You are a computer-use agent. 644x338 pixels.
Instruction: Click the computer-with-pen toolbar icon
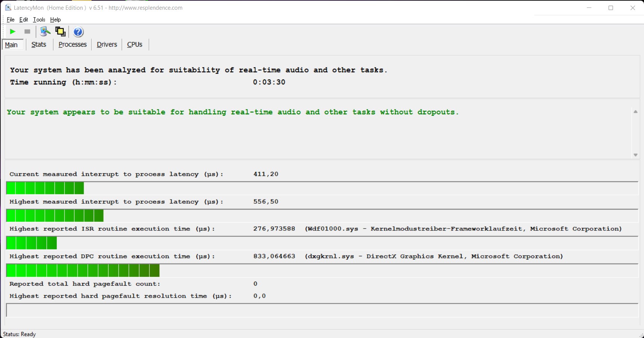[x=45, y=32]
